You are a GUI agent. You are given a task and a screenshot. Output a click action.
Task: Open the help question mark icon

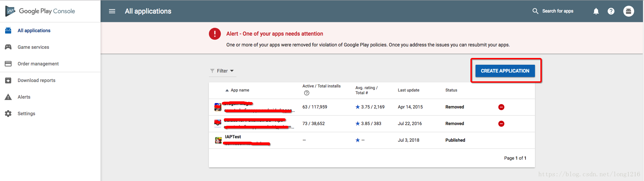pyautogui.click(x=611, y=11)
